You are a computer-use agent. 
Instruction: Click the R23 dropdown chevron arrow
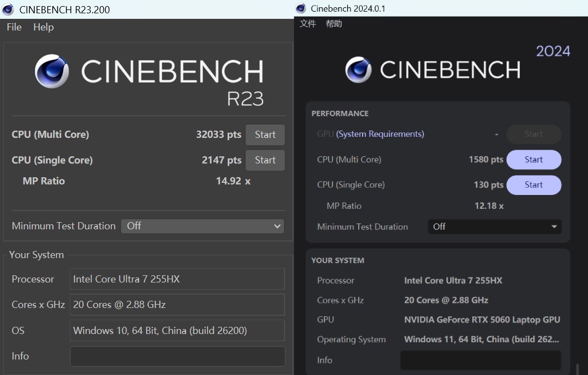click(x=277, y=226)
